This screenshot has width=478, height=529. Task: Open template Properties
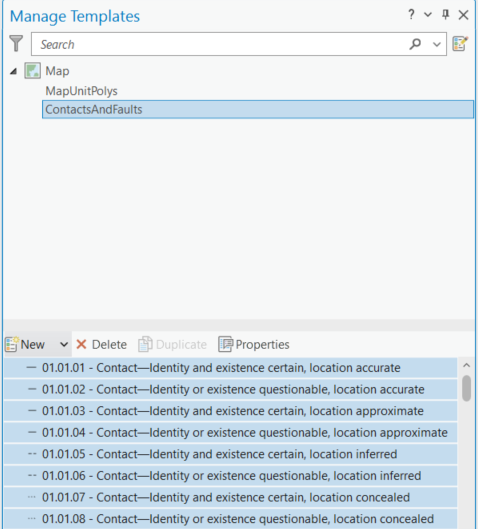click(x=254, y=344)
